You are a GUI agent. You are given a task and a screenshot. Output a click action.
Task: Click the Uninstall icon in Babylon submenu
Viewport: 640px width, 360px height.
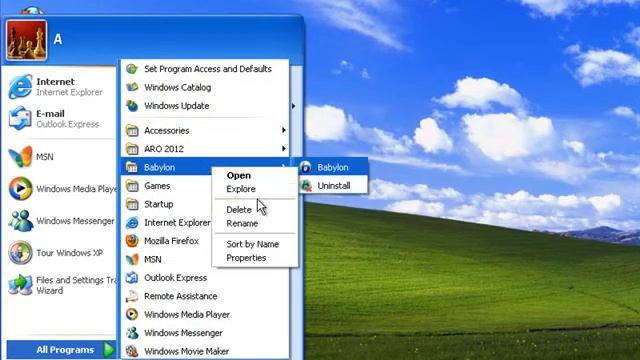click(x=306, y=186)
